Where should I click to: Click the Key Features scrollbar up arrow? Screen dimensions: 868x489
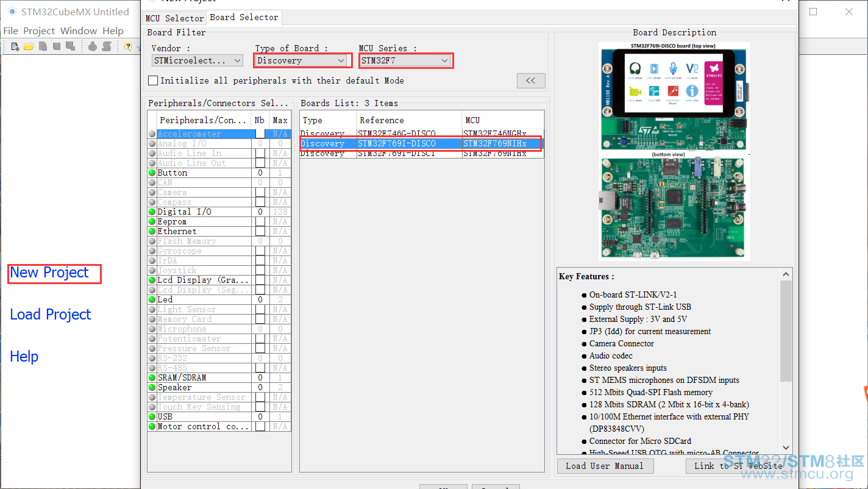[786, 274]
